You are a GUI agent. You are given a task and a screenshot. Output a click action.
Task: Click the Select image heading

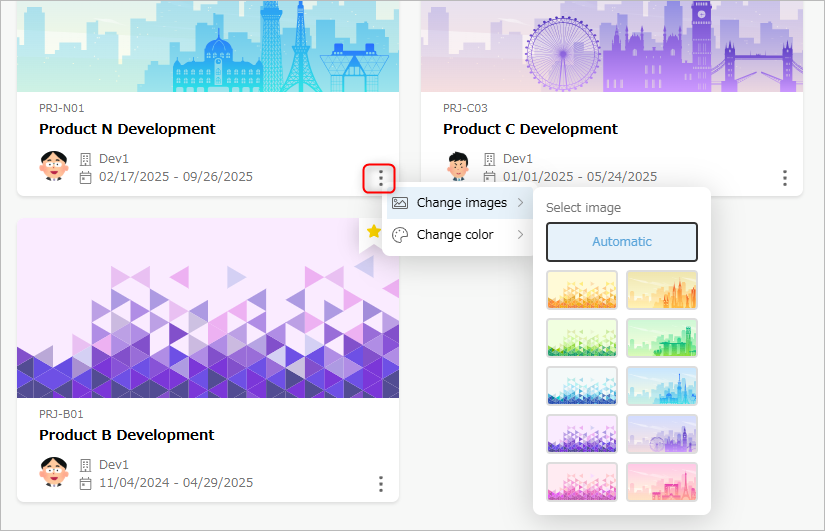[583, 208]
